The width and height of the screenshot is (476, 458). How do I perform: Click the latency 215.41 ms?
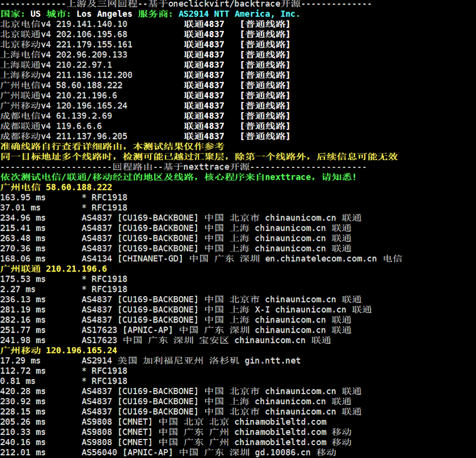coord(23,228)
